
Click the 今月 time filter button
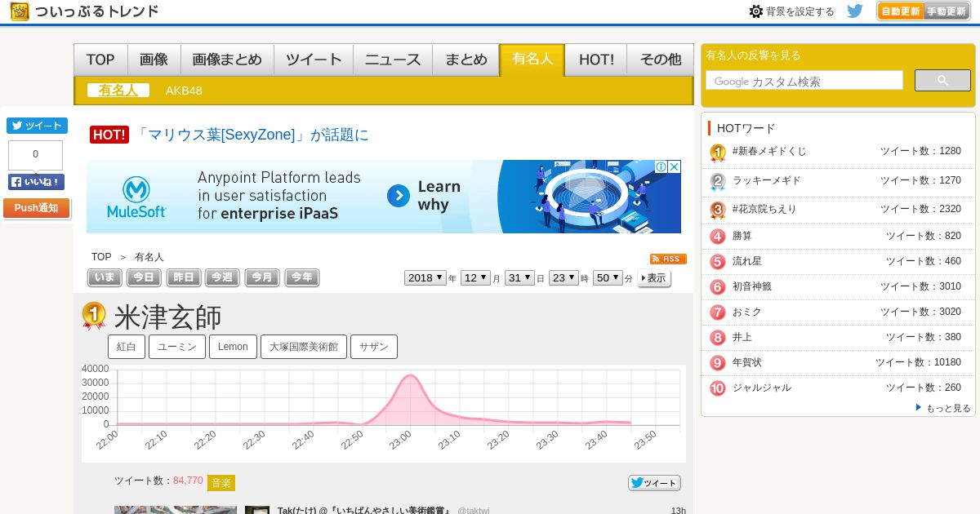pyautogui.click(x=262, y=277)
